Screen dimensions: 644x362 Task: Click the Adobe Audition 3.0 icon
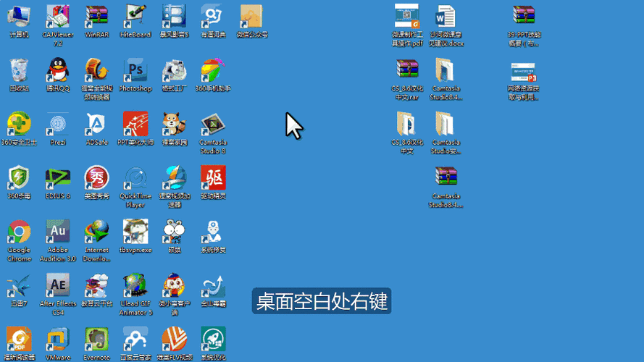(58, 232)
